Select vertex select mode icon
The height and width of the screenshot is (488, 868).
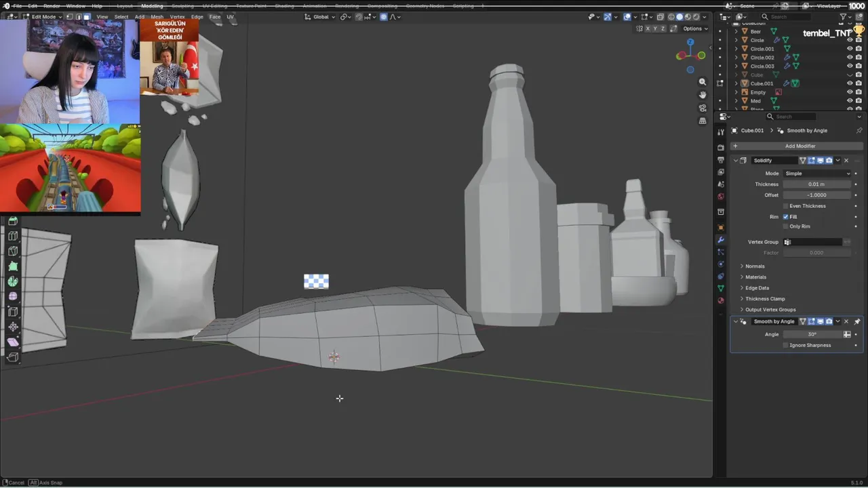[69, 16]
